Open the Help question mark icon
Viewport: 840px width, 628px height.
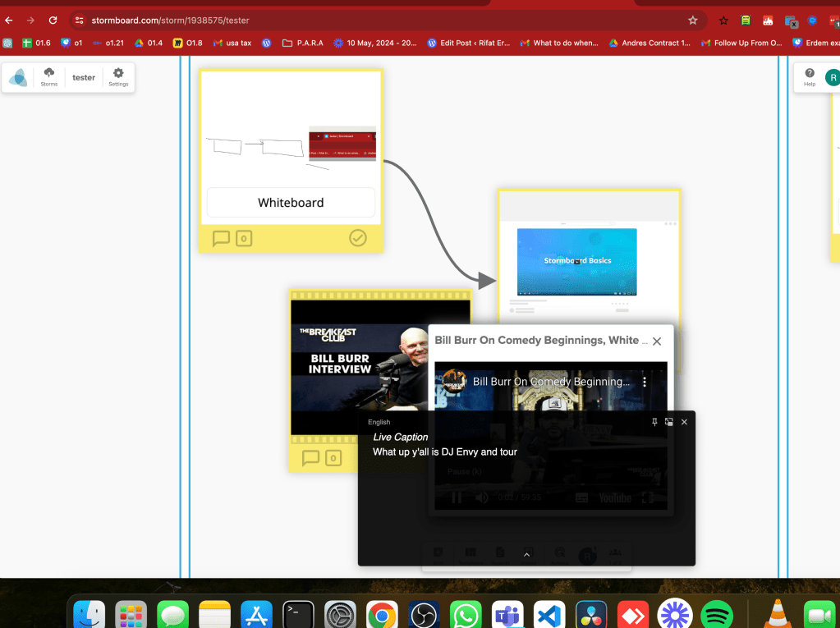810,77
